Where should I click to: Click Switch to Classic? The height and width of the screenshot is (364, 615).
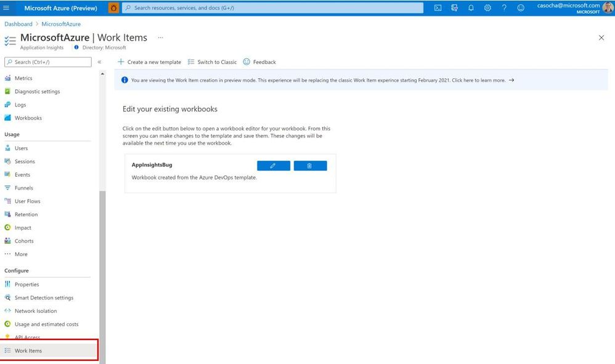(212, 62)
